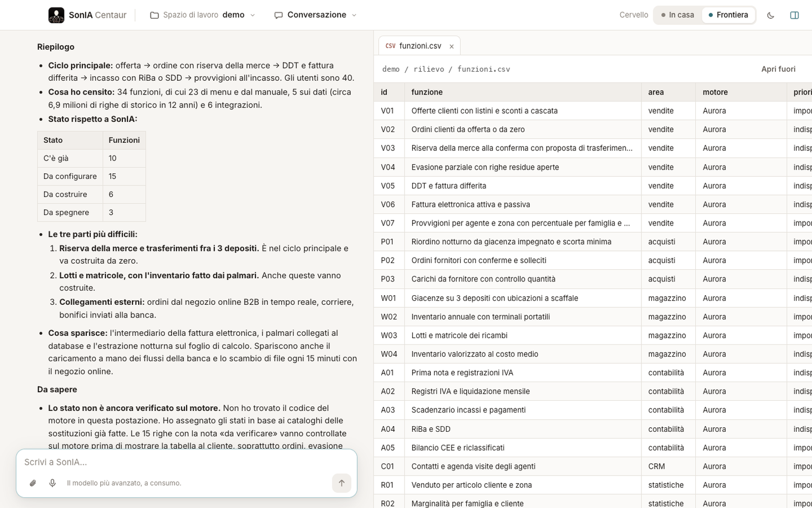Image resolution: width=812 pixels, height=508 pixels.
Task: Select the funzioni.csv tab
Action: [414, 46]
